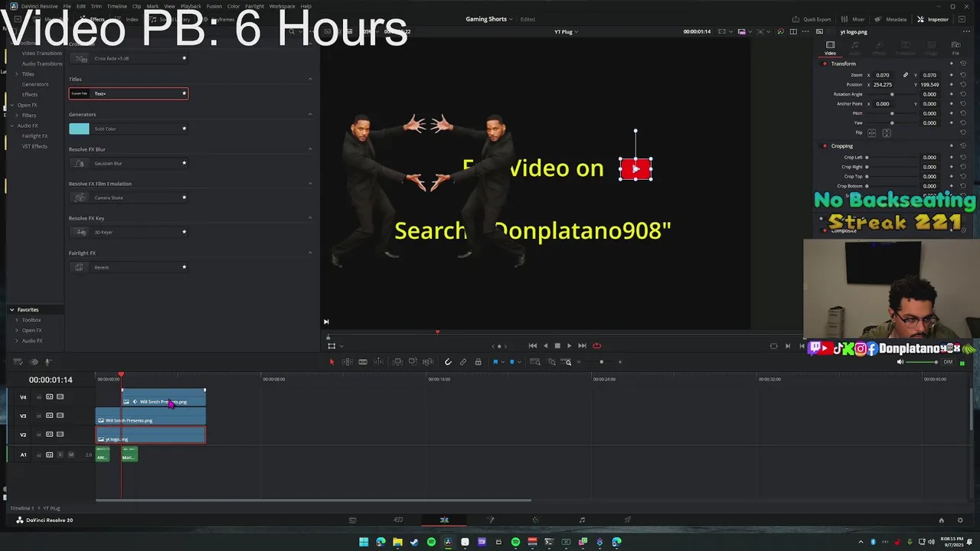The image size is (980, 551).
Task: Collapse the Resolve FX Blur group
Action: 310,149
